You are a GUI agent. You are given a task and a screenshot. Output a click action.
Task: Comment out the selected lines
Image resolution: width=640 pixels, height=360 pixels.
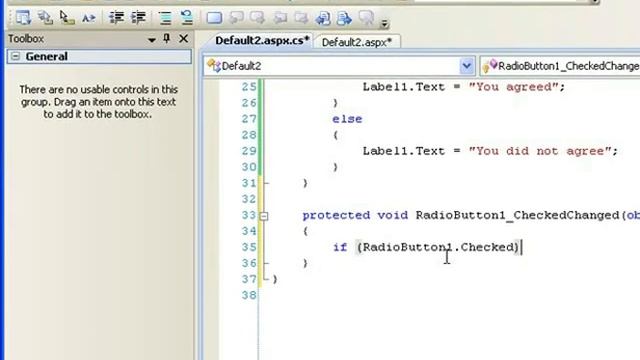165,18
